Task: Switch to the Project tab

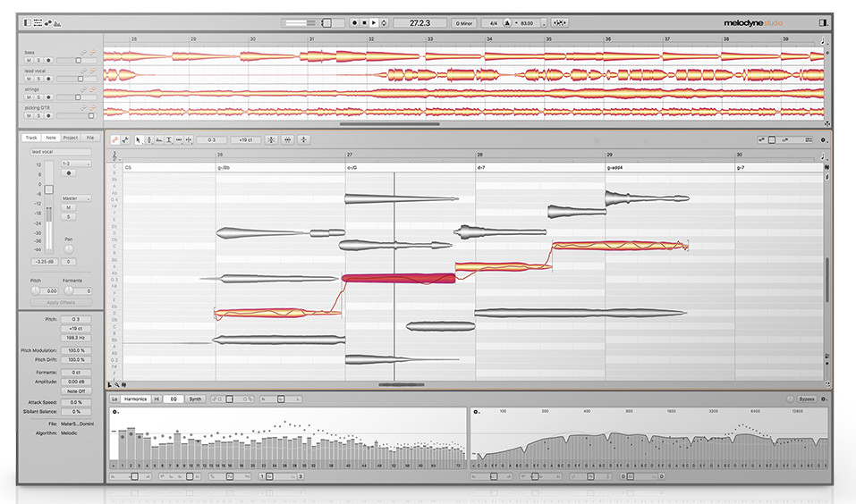Action: tap(71, 138)
